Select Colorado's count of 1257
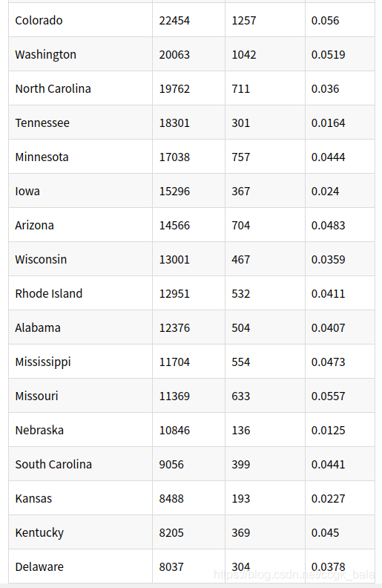 (x=244, y=20)
